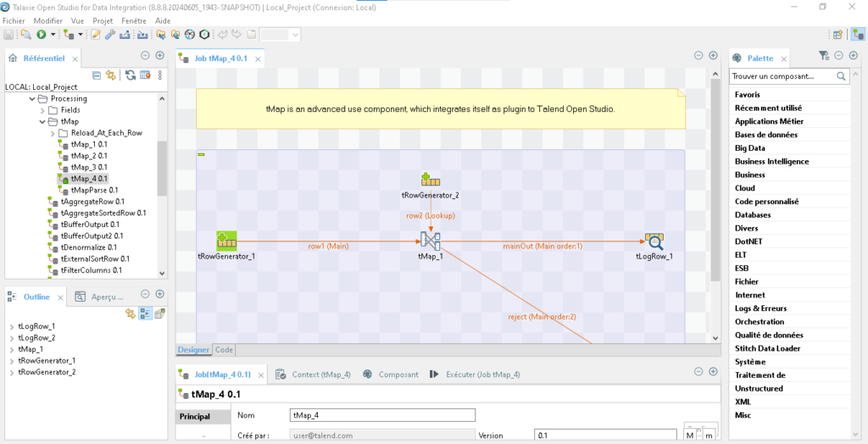Open the dropdown arrow beside Run button
868x444 pixels.
coord(53,35)
